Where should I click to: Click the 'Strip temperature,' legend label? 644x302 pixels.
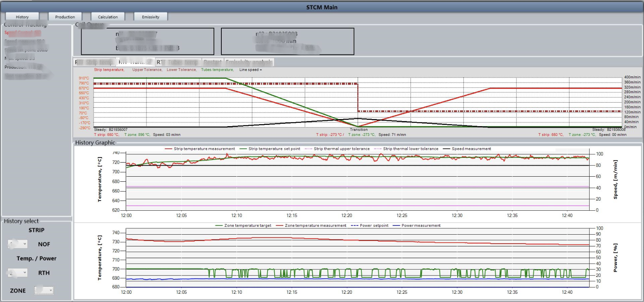tap(109, 70)
